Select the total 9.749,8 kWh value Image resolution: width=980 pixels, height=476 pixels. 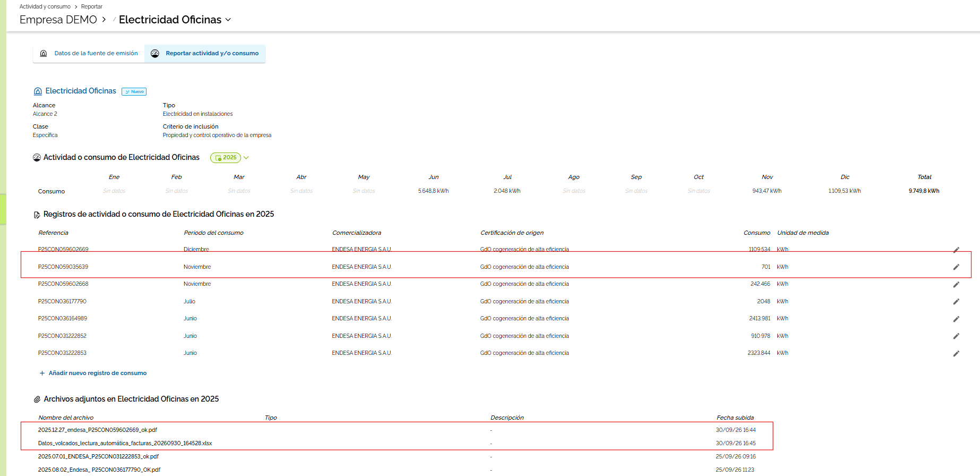924,191
